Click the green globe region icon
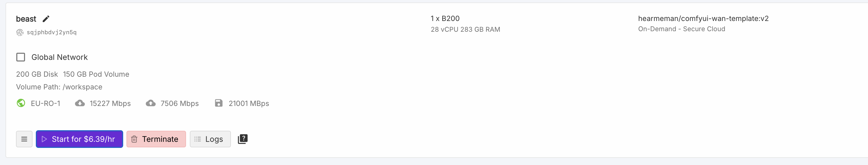868x165 pixels. tap(21, 103)
